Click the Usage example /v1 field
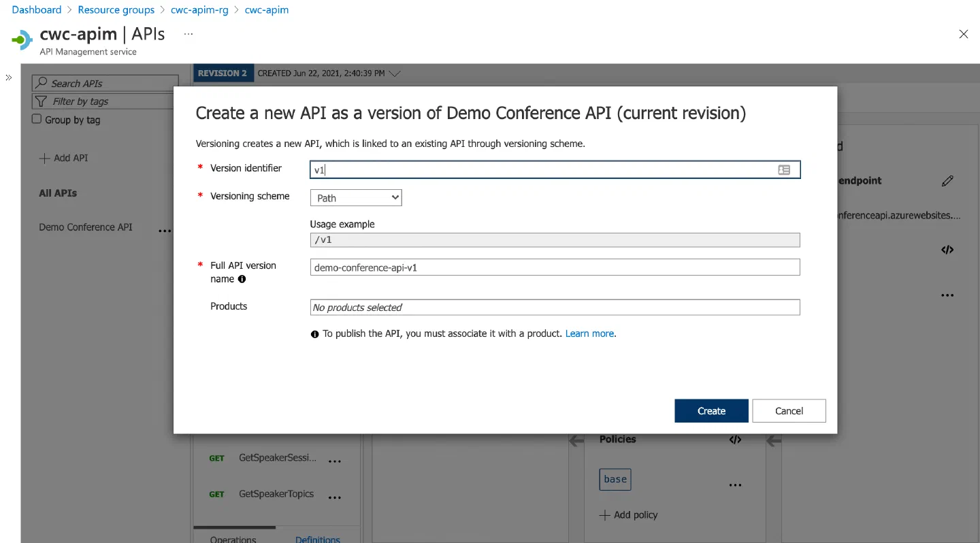This screenshot has height=543, width=980. pyautogui.click(x=555, y=240)
